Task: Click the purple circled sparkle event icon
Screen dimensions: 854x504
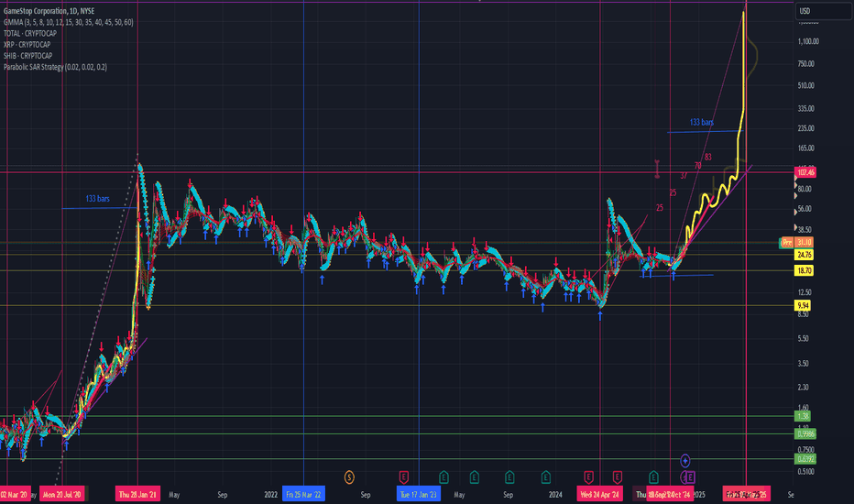Action: [685, 461]
